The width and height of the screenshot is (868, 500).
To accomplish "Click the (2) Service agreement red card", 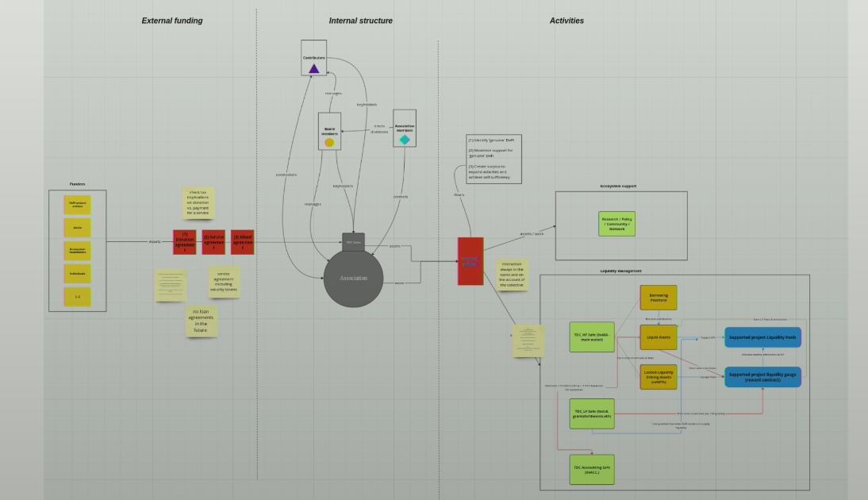I will pyautogui.click(x=213, y=242).
